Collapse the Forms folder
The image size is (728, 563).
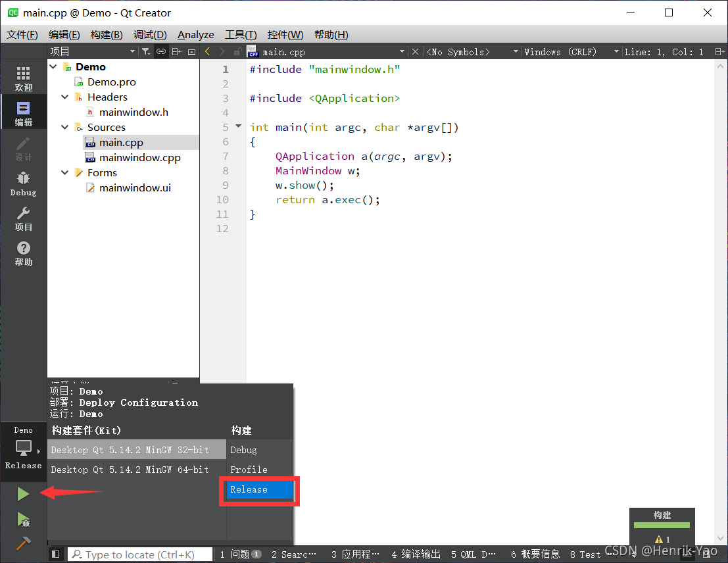[x=65, y=173]
